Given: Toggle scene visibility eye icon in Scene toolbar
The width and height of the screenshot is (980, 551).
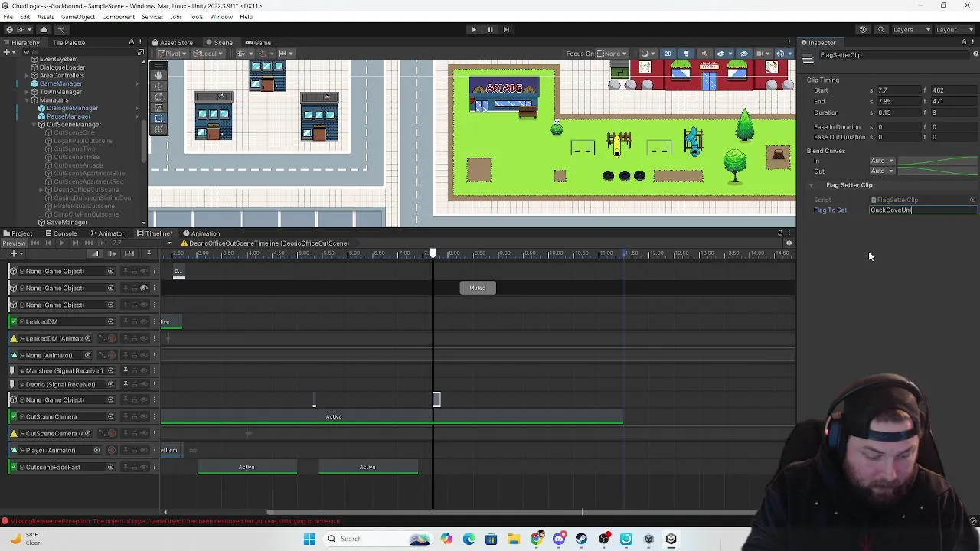Looking at the screenshot, I should pyautogui.click(x=743, y=54).
